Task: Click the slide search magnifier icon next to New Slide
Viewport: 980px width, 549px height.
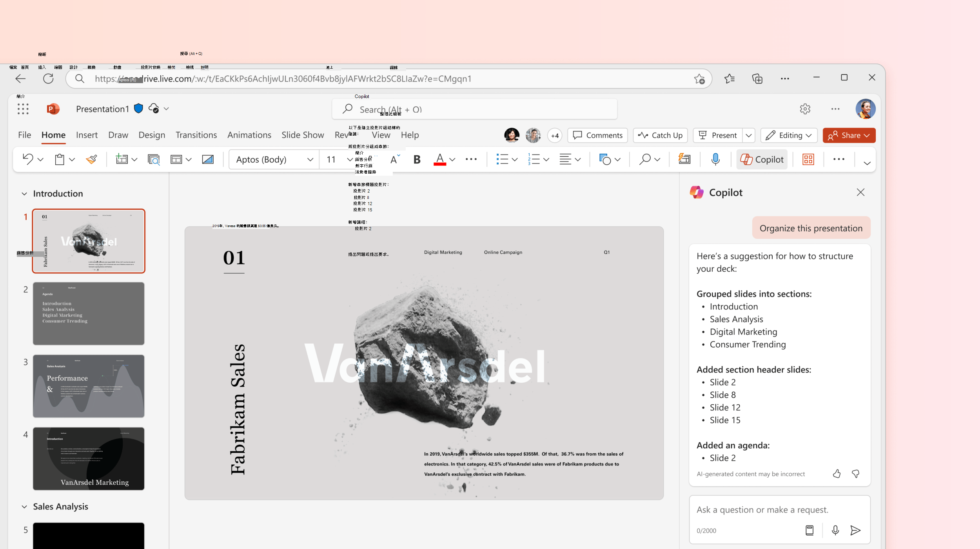Action: [x=154, y=159]
